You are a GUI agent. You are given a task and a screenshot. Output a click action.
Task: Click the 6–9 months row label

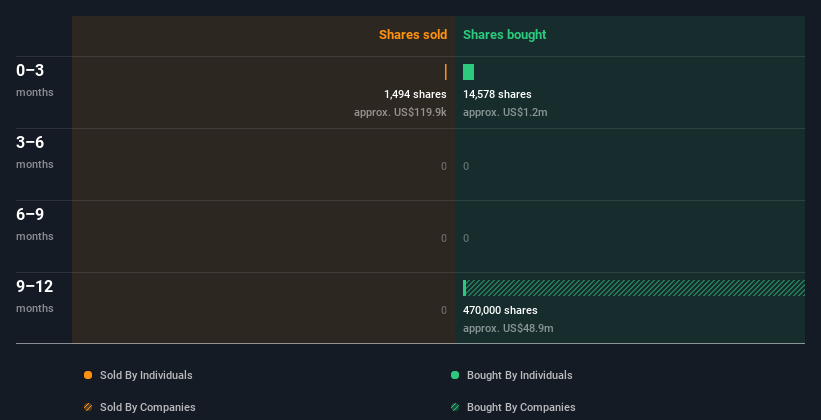[35, 224]
